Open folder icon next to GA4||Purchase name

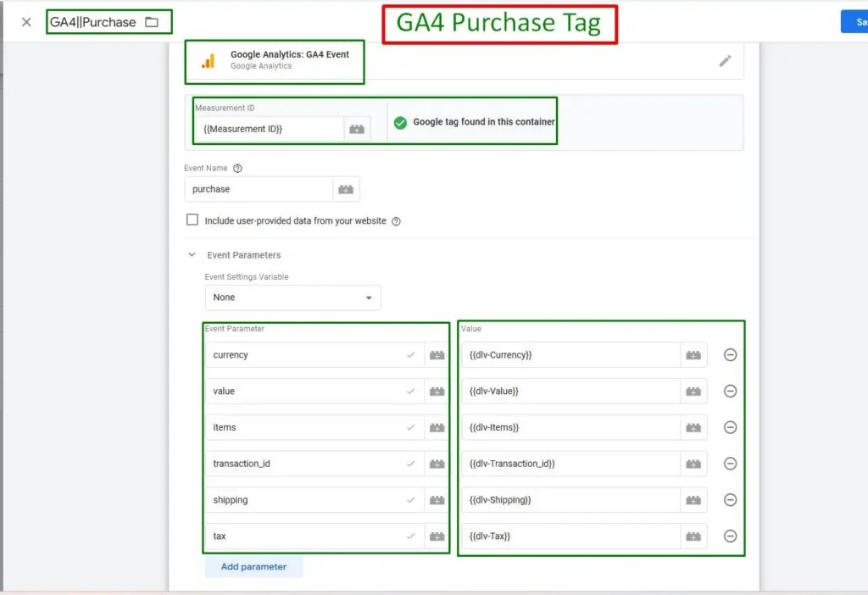click(152, 22)
